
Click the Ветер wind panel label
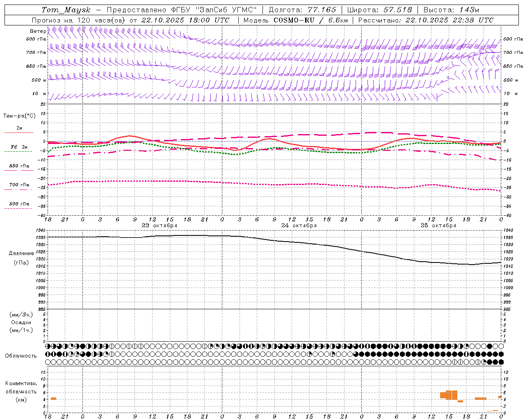pyautogui.click(x=38, y=31)
